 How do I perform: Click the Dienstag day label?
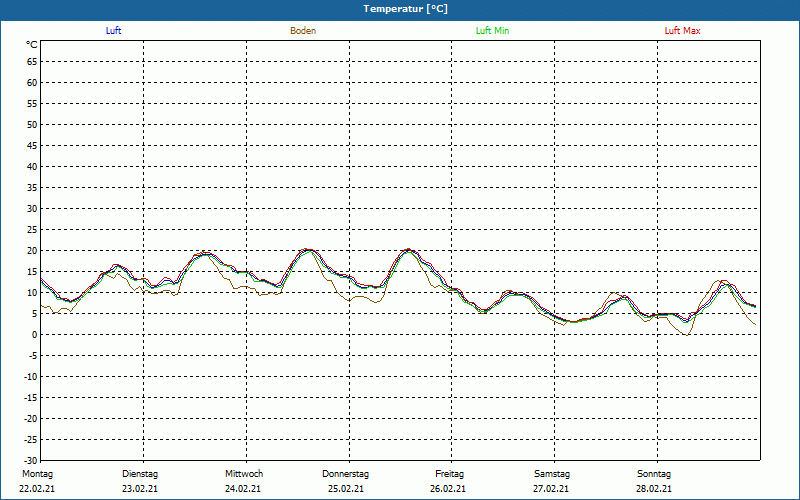tap(140, 474)
